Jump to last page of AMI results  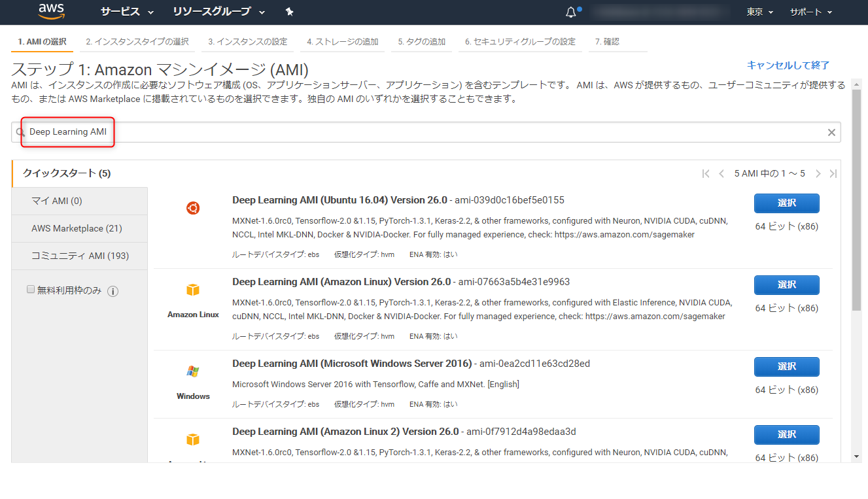[833, 173]
